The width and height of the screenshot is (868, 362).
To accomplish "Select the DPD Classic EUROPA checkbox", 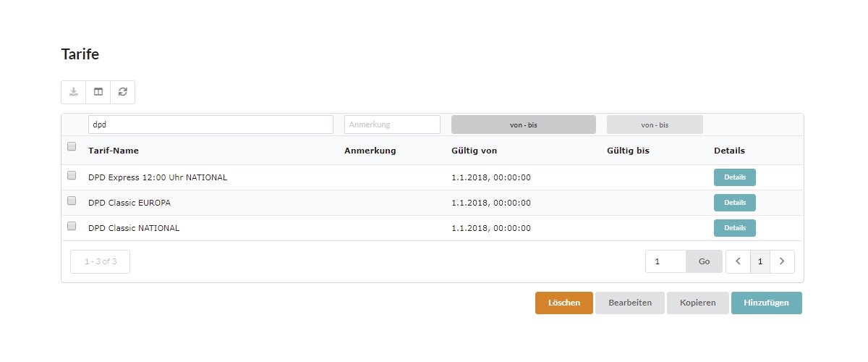I will click(x=72, y=201).
